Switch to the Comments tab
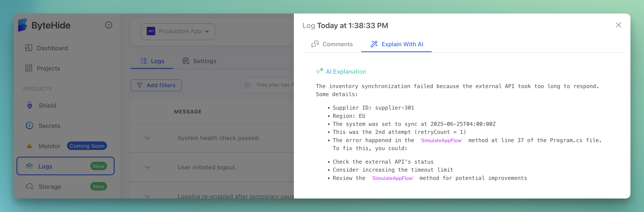The width and height of the screenshot is (644, 212). pyautogui.click(x=332, y=44)
